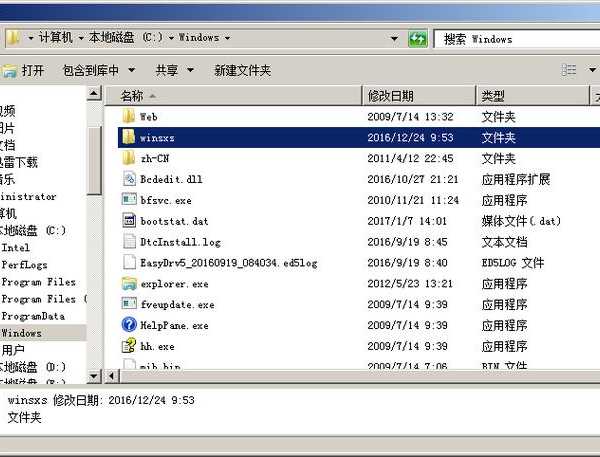
Task: Select 迅雷下载 in the navigation pane
Action: coord(19,162)
